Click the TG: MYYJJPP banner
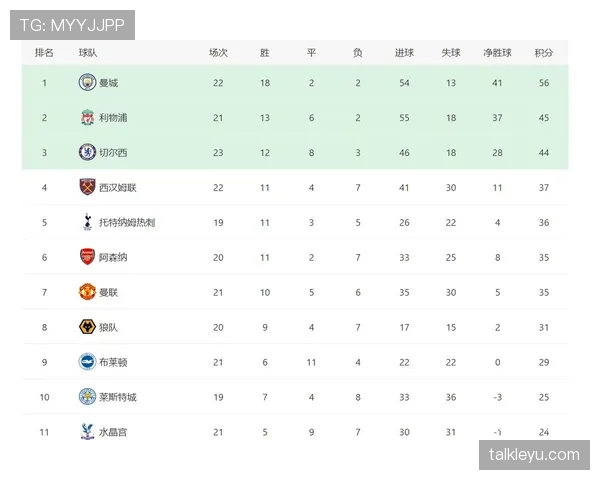This screenshot has height=480, width=600. pos(72,25)
